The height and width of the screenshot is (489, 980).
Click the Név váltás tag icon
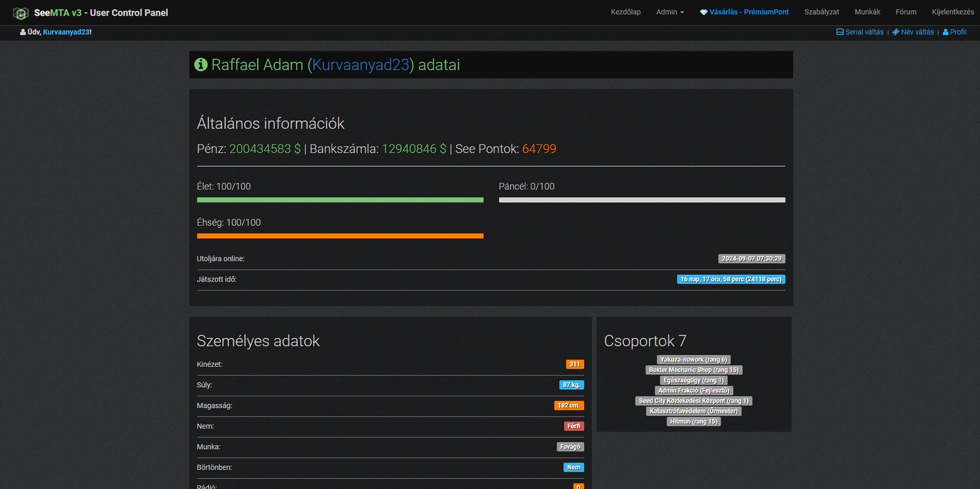(x=896, y=32)
